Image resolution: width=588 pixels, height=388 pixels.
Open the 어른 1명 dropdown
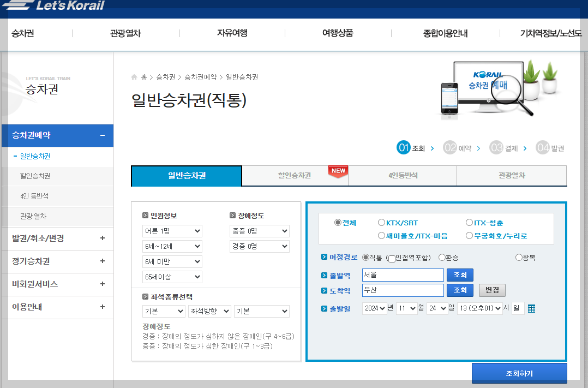point(172,231)
